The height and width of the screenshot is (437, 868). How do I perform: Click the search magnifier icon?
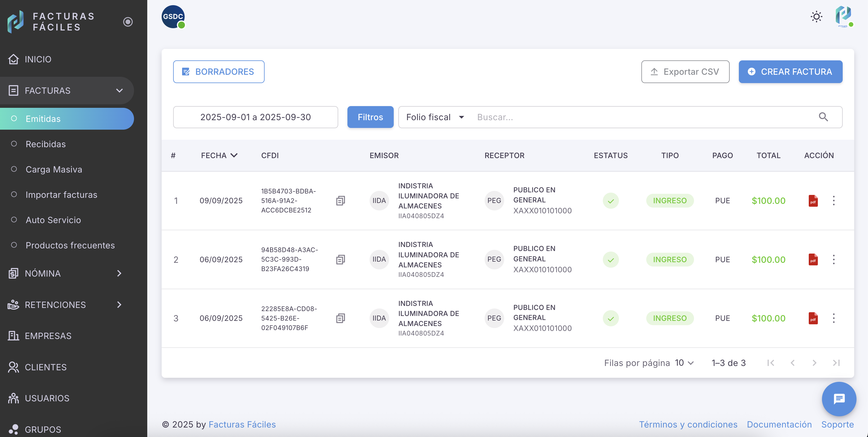pyautogui.click(x=823, y=117)
